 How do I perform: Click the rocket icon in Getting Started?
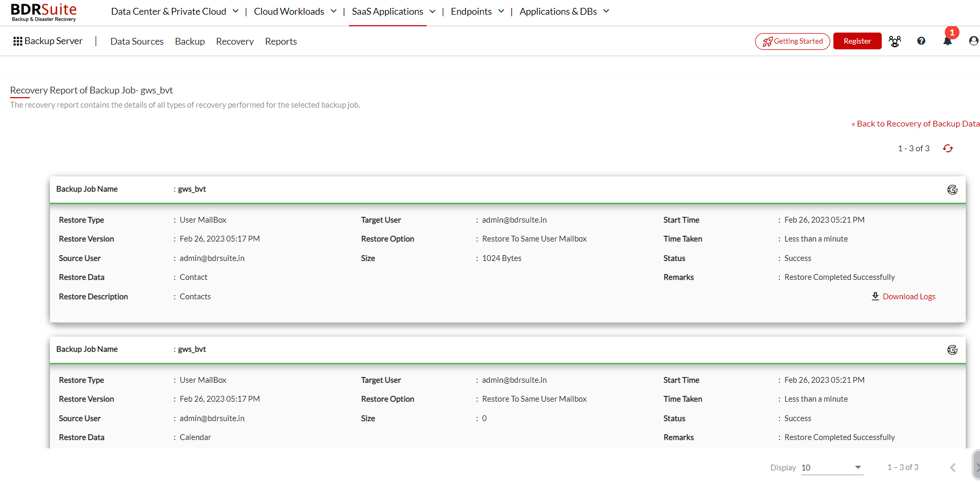tap(768, 41)
